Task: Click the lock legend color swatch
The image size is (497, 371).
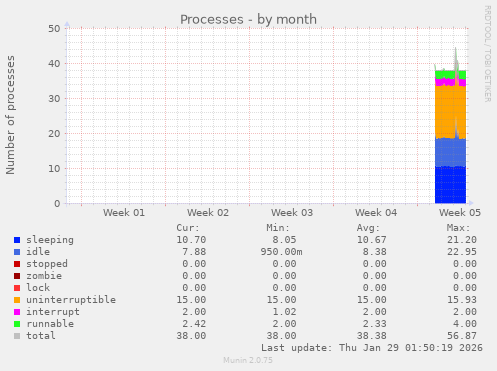Action: [17, 288]
